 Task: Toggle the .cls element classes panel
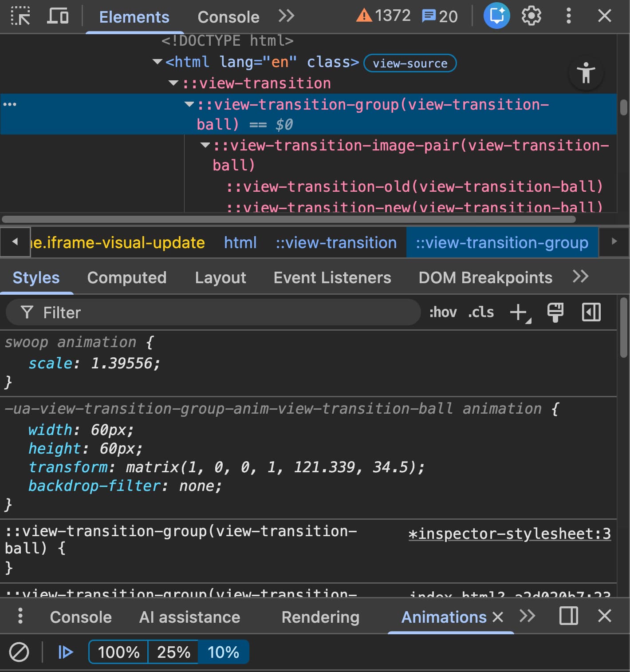point(481,312)
